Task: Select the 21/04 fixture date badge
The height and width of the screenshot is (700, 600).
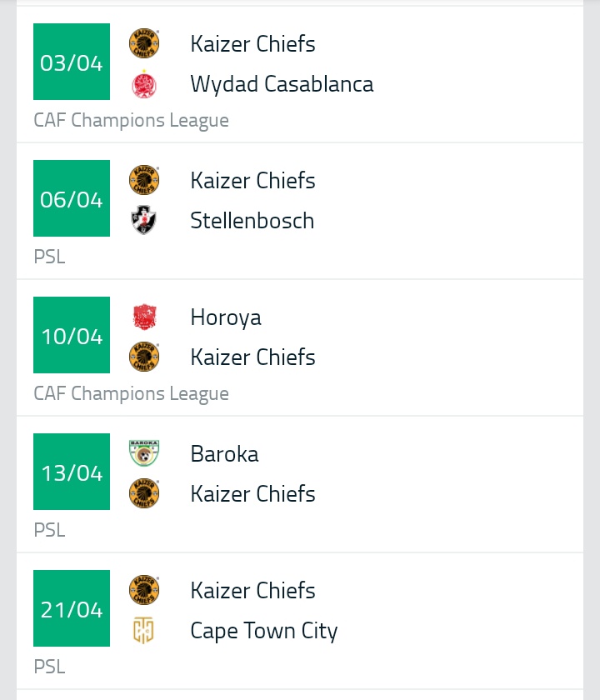Action: click(72, 609)
